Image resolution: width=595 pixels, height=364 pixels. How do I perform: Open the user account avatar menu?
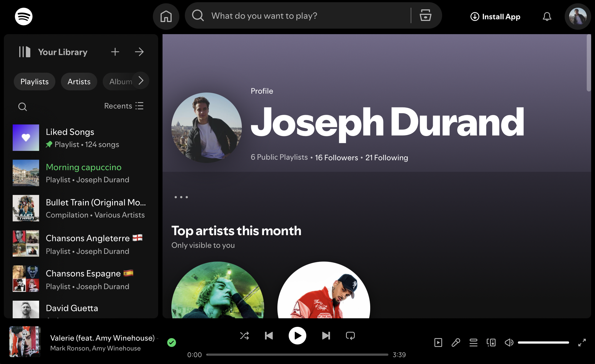click(578, 17)
